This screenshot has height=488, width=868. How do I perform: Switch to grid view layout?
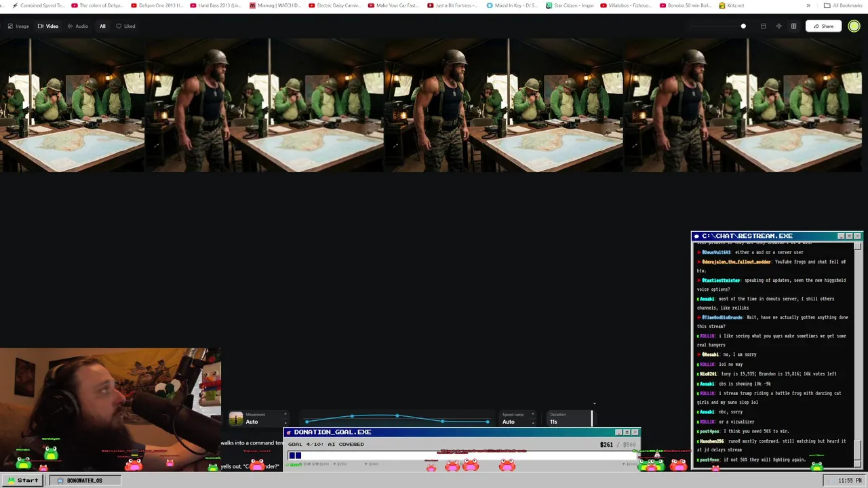coord(793,26)
